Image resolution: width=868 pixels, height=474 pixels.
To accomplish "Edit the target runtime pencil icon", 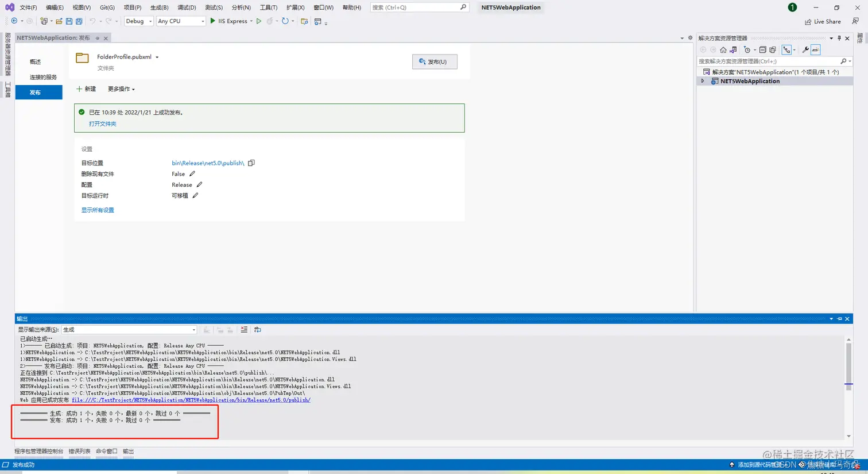I will 195,195.
